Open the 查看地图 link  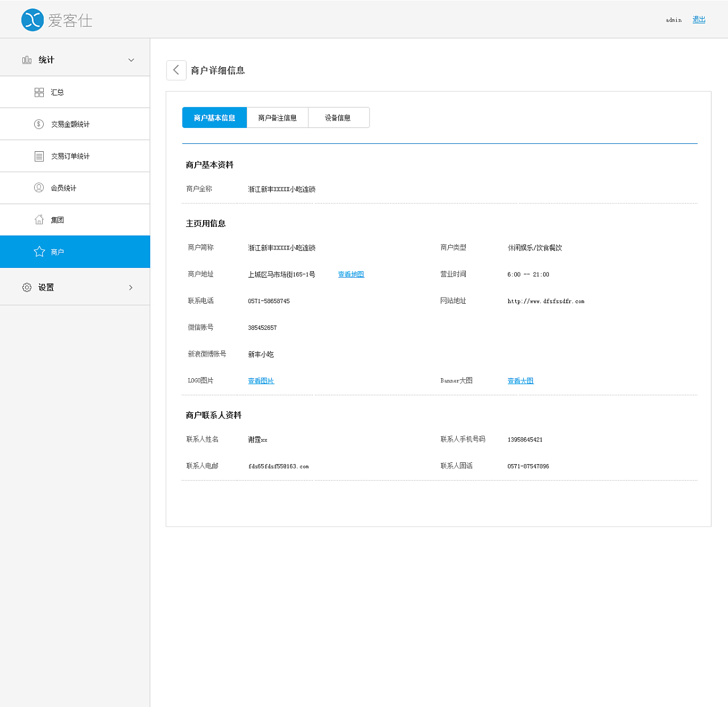point(351,274)
